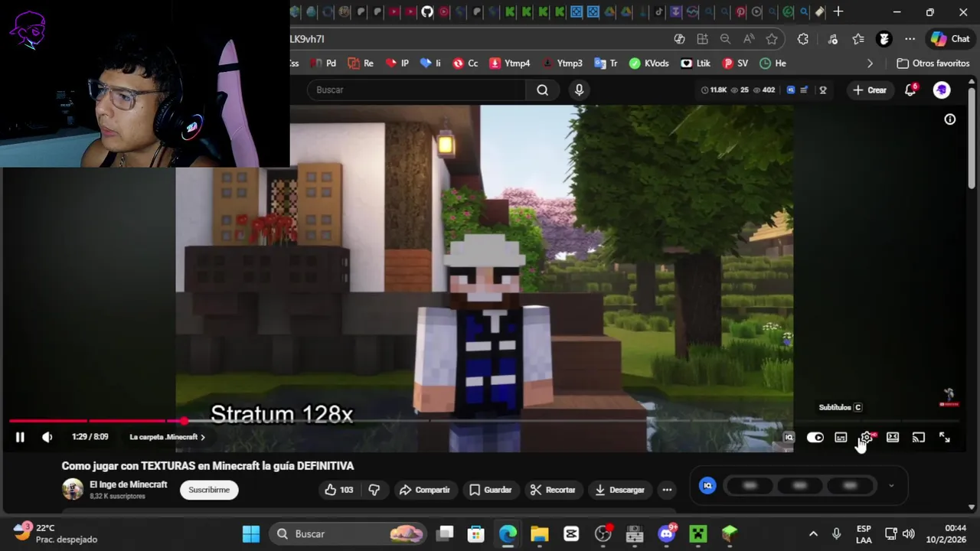Click the vidIQ badge below video
This screenshot has width=980, height=551.
[707, 485]
